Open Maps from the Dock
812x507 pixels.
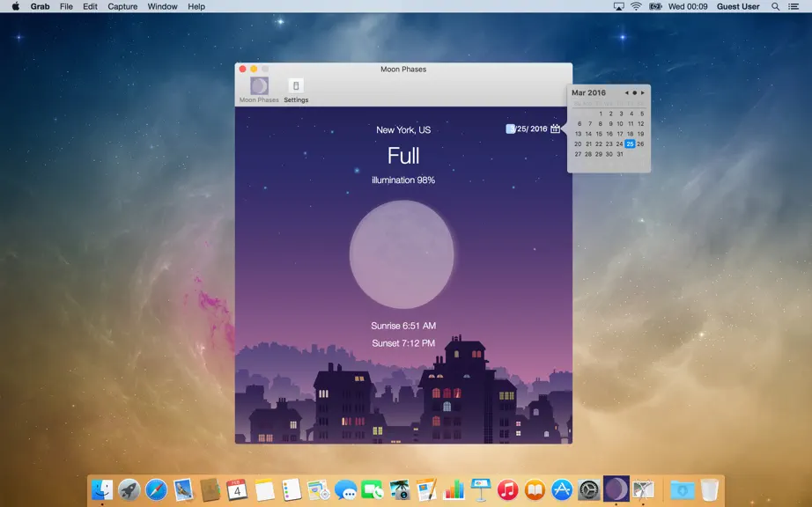pyautogui.click(x=319, y=489)
